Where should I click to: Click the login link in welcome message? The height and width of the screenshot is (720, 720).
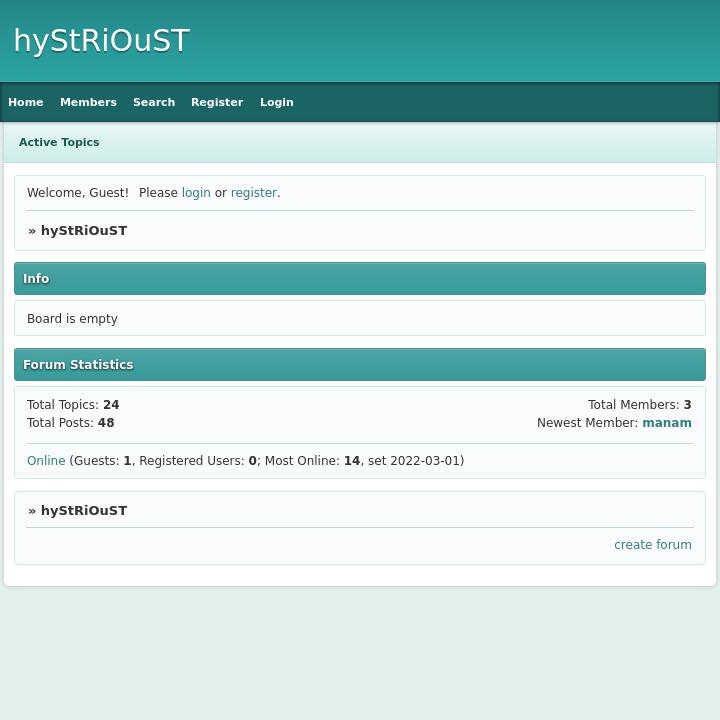click(x=196, y=193)
